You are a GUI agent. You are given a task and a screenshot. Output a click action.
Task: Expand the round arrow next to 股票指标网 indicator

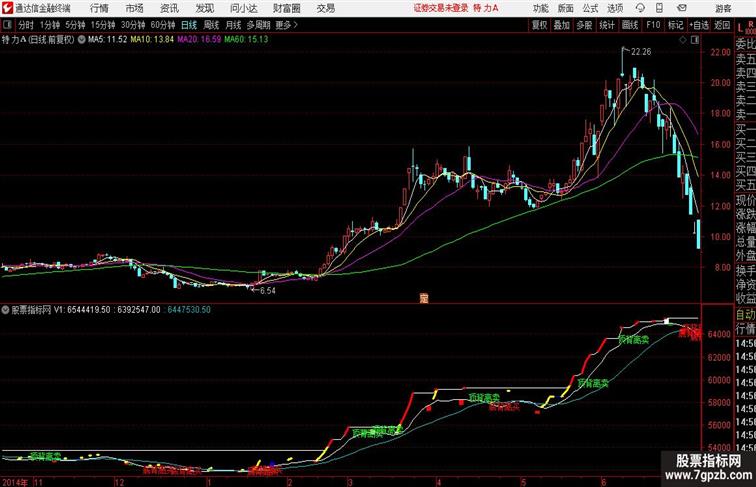pos(5,310)
